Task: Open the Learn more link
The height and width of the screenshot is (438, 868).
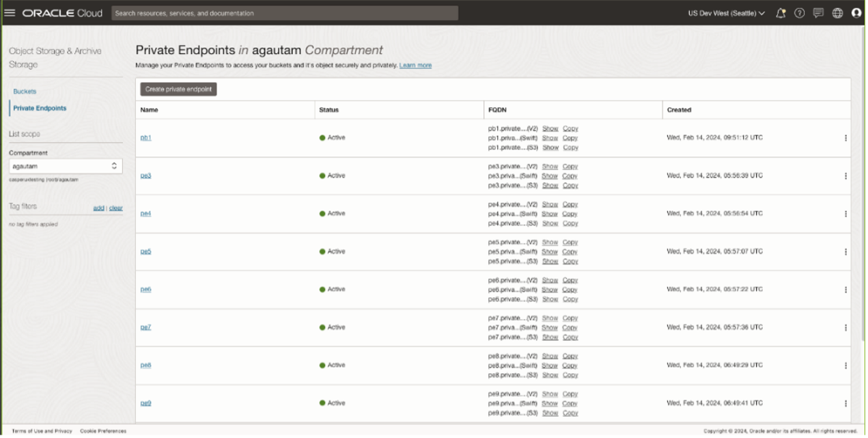Action: pyautogui.click(x=415, y=65)
